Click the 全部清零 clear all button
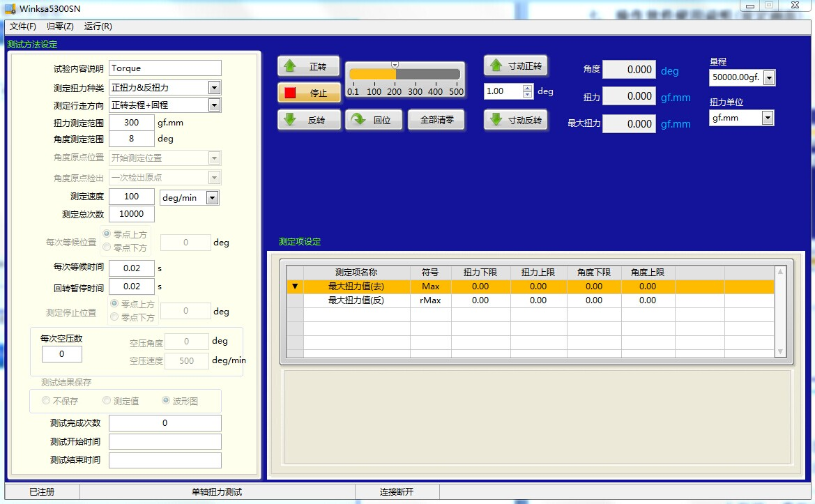 click(437, 120)
